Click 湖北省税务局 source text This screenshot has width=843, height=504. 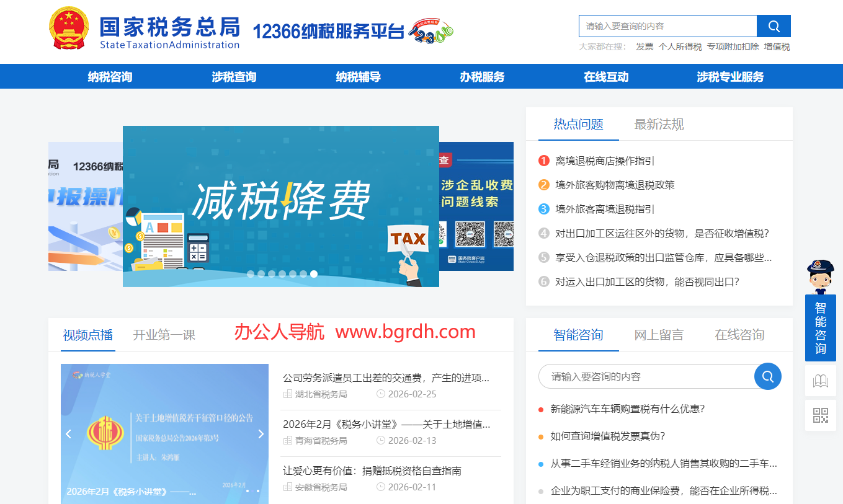coord(321,394)
